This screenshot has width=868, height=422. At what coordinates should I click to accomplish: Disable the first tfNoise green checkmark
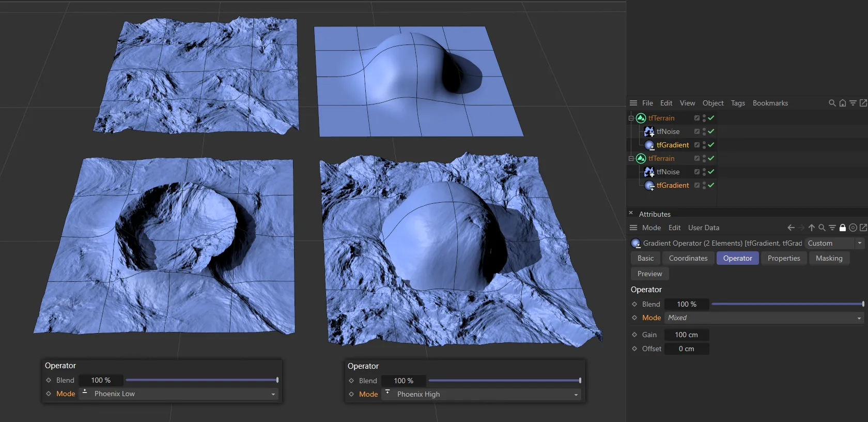pos(711,131)
